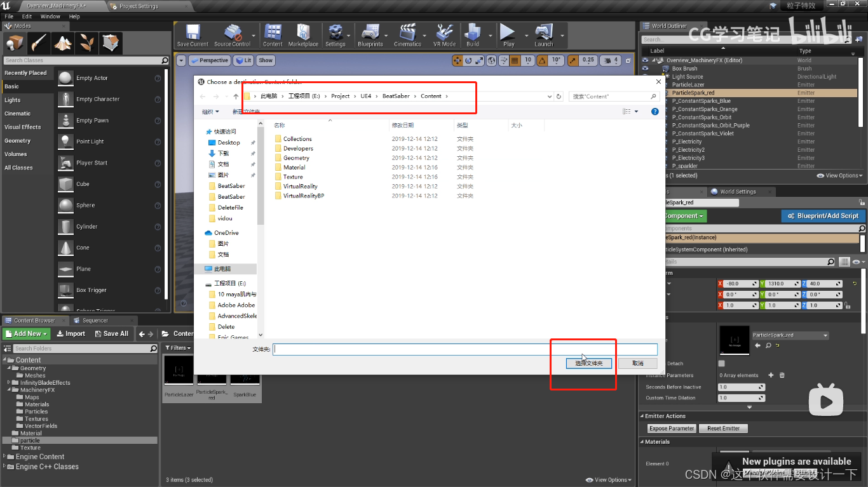Select Geometry Editing mode icon

coord(110,43)
